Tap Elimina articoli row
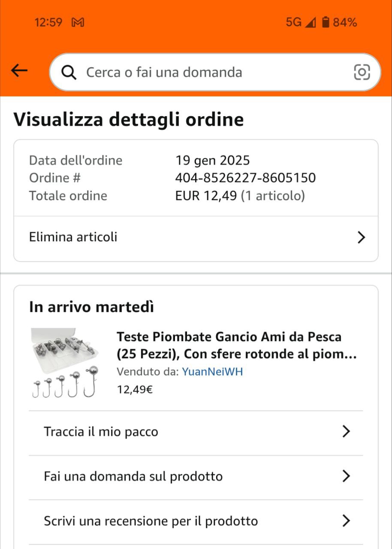The height and width of the screenshot is (549, 392). point(73,237)
